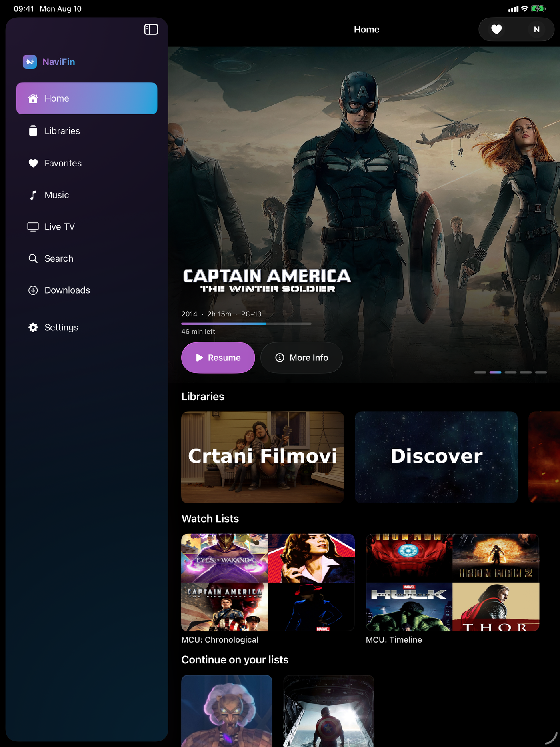Click the Home page title
This screenshot has width=560, height=747.
coord(367,30)
